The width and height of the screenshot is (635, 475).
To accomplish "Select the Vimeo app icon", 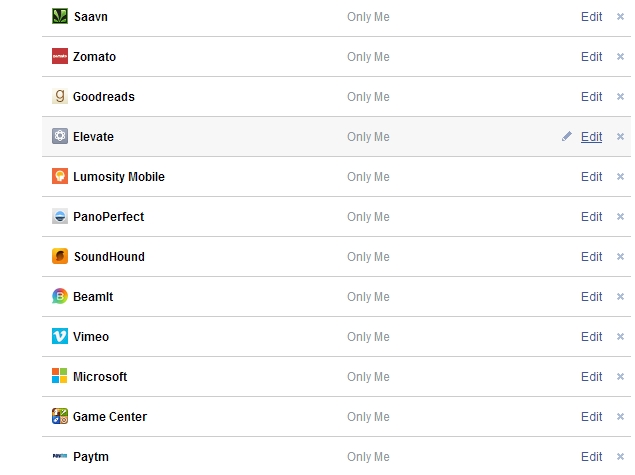I will [x=60, y=336].
